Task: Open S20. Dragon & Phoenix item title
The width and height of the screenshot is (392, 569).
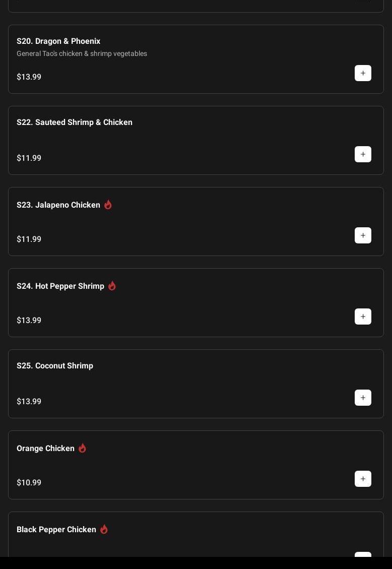Action: pos(58,41)
